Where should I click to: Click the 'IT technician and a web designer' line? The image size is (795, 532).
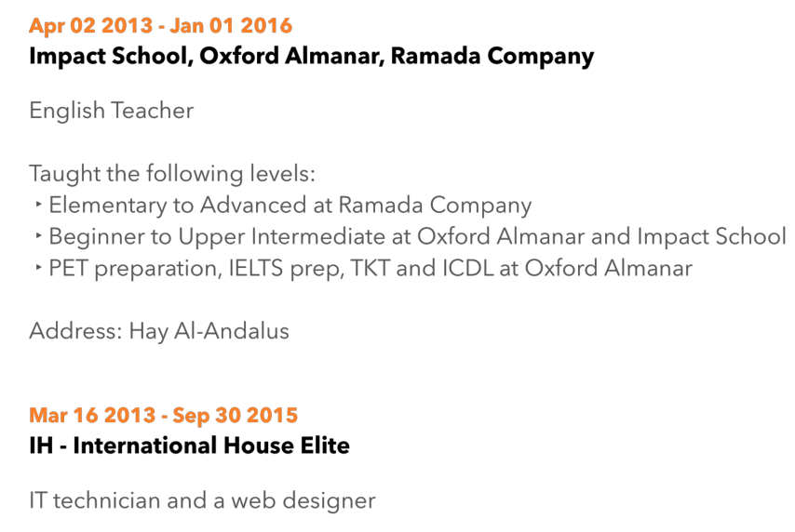click(202, 500)
